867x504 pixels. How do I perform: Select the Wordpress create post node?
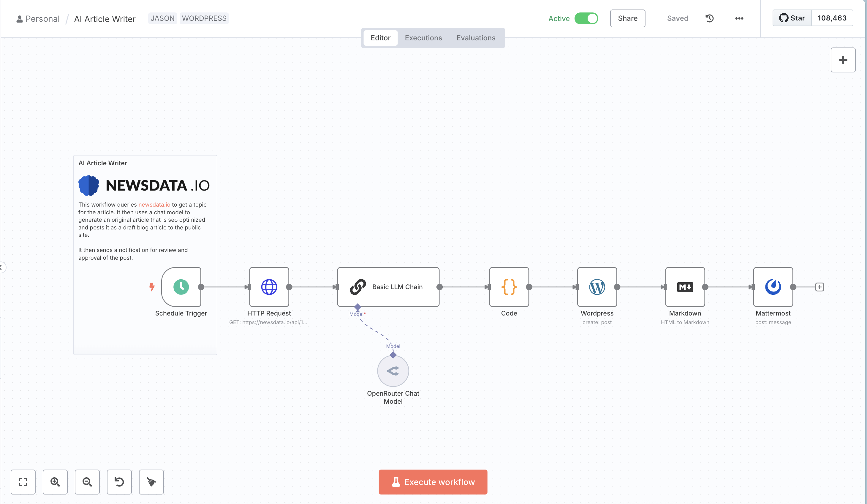(x=597, y=288)
